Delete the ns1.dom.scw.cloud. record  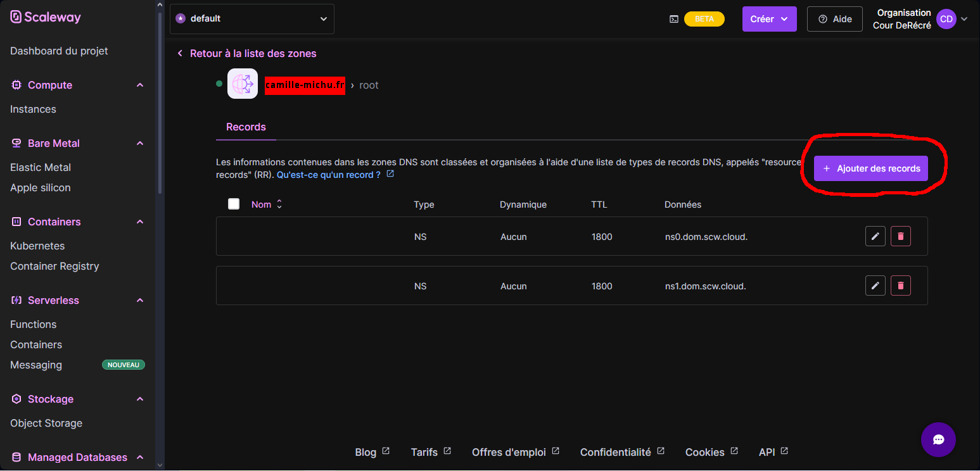901,286
